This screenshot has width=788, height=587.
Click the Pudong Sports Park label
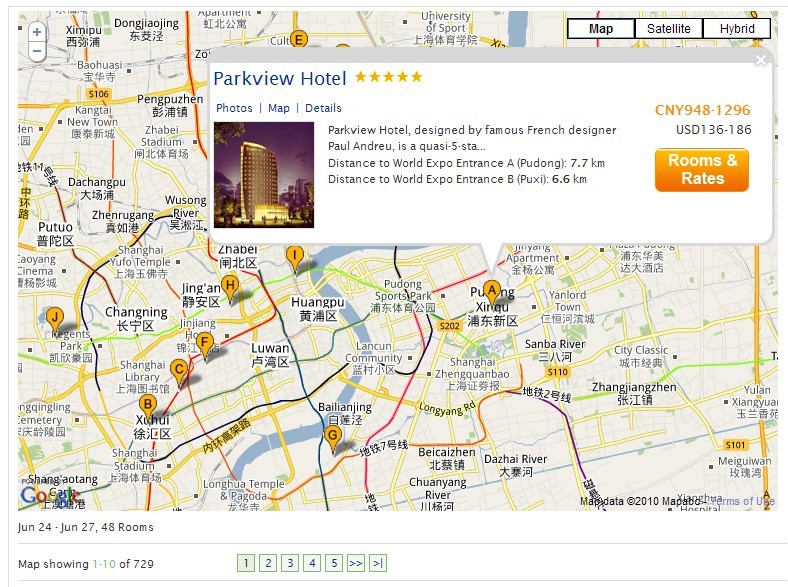click(x=403, y=296)
